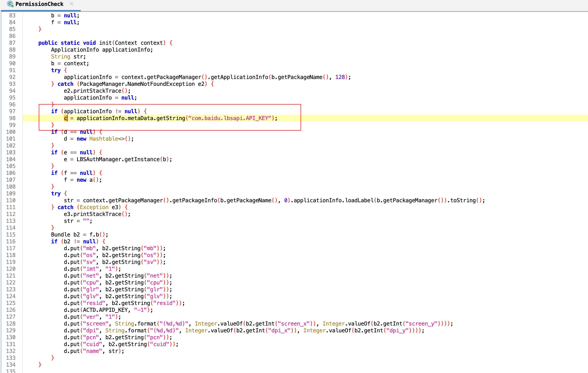Click Bundle b2 declaration

click(x=65, y=234)
